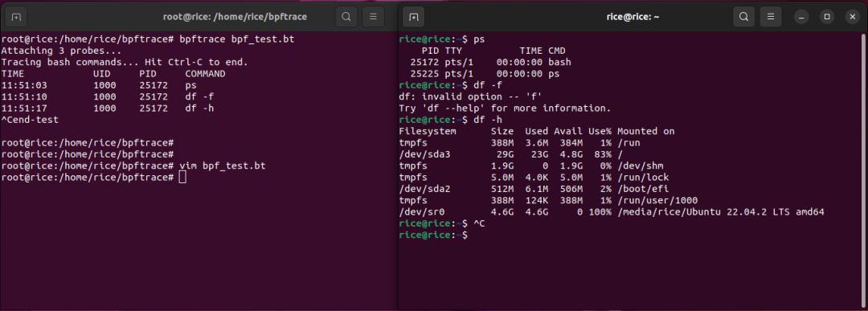This screenshot has height=311, width=868.
Task: Close the rice@rice terminal window
Action: (x=853, y=17)
